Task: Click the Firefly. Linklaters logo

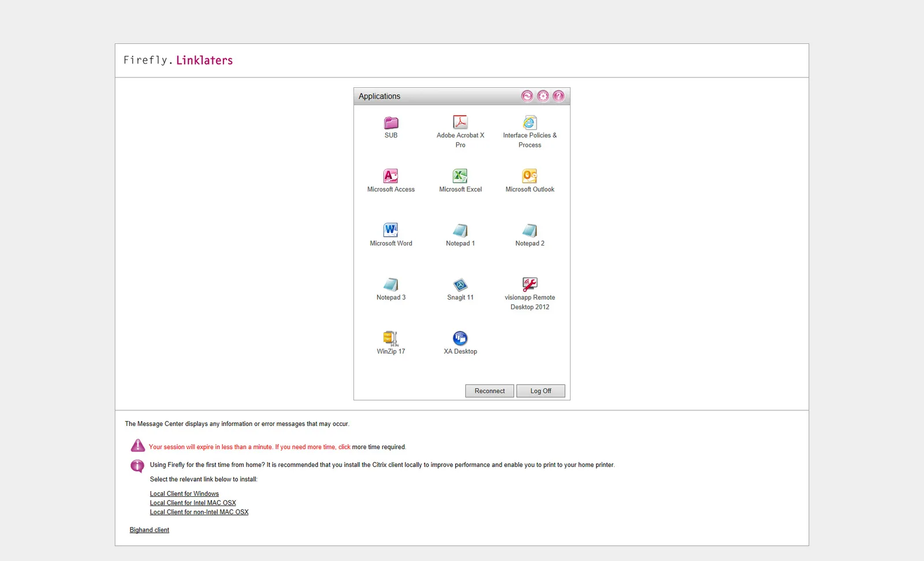Action: 178,60
